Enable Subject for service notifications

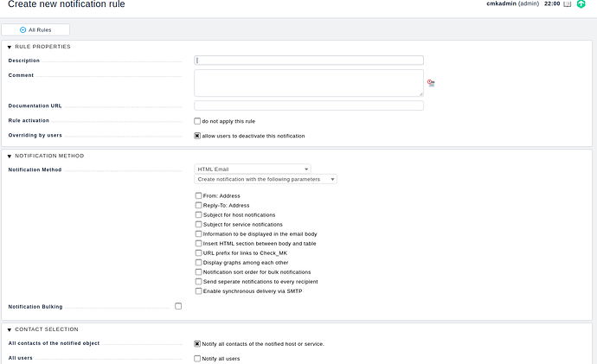(x=198, y=224)
